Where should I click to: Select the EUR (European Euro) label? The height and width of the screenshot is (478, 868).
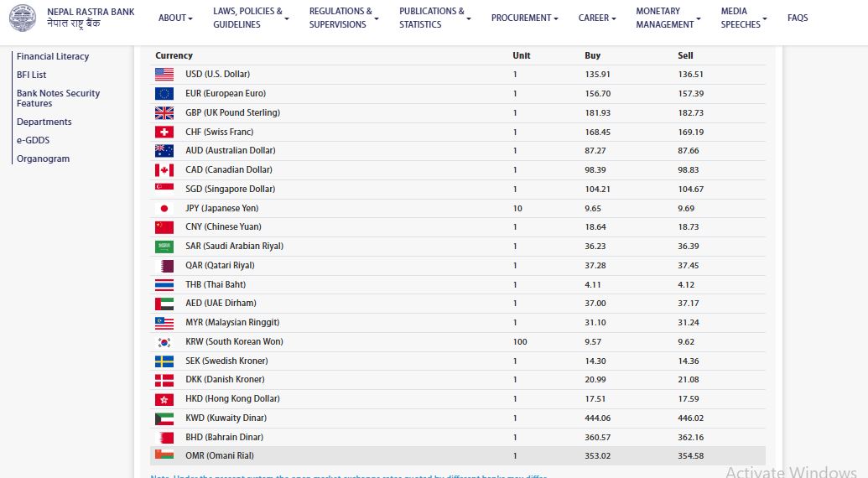pyautogui.click(x=226, y=93)
